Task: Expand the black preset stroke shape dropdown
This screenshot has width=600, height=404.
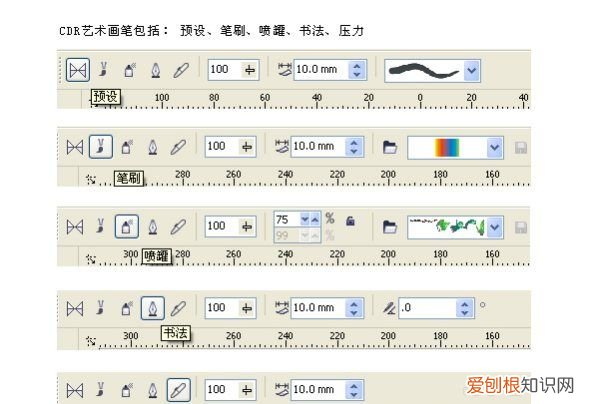Action: [x=472, y=70]
